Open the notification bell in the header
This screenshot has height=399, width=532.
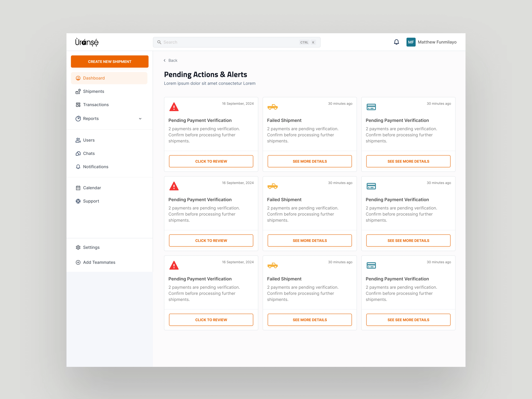click(396, 42)
